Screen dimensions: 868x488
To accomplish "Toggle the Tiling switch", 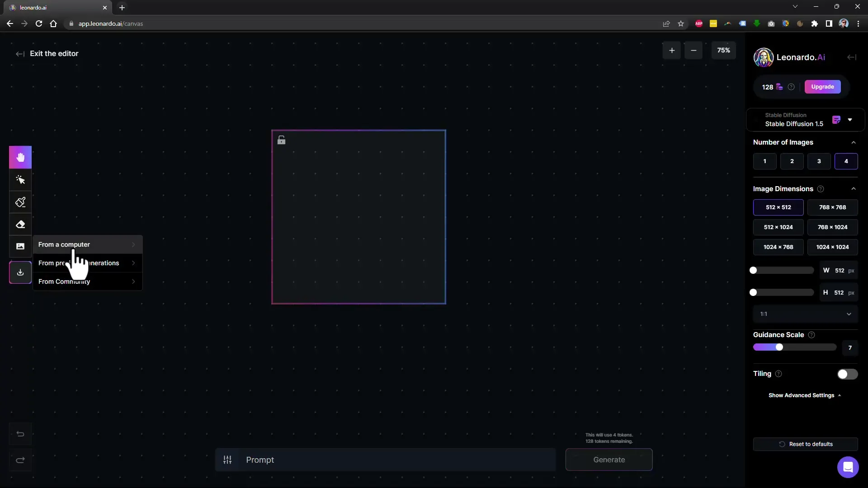I will (847, 374).
